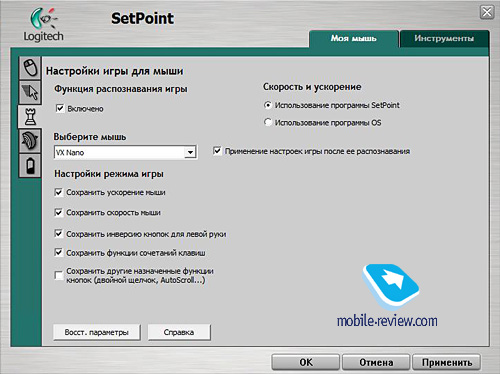
Task: Toggle Сохранить функции сочетаний клавиш checkbox
Action: tap(59, 252)
